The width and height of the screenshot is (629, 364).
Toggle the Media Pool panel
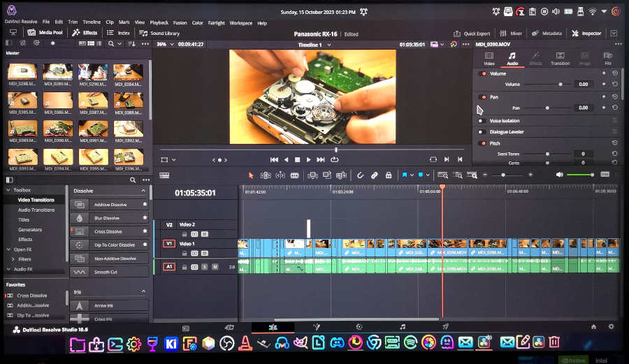point(45,32)
